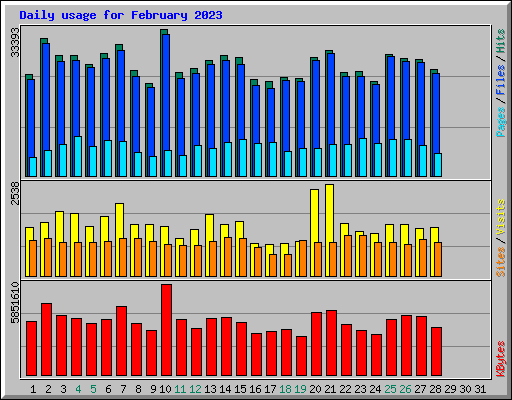Click day 29 on the x-axis

[450, 389]
